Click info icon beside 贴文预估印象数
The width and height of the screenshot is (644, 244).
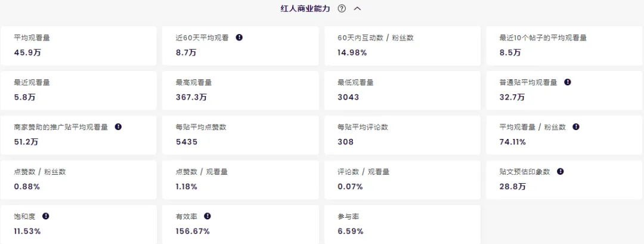pos(561,172)
